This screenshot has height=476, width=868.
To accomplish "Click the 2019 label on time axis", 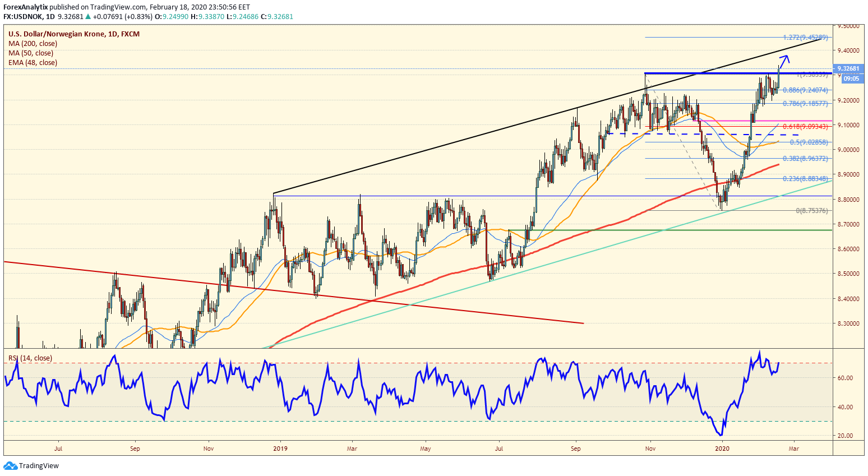I will click(x=280, y=449).
